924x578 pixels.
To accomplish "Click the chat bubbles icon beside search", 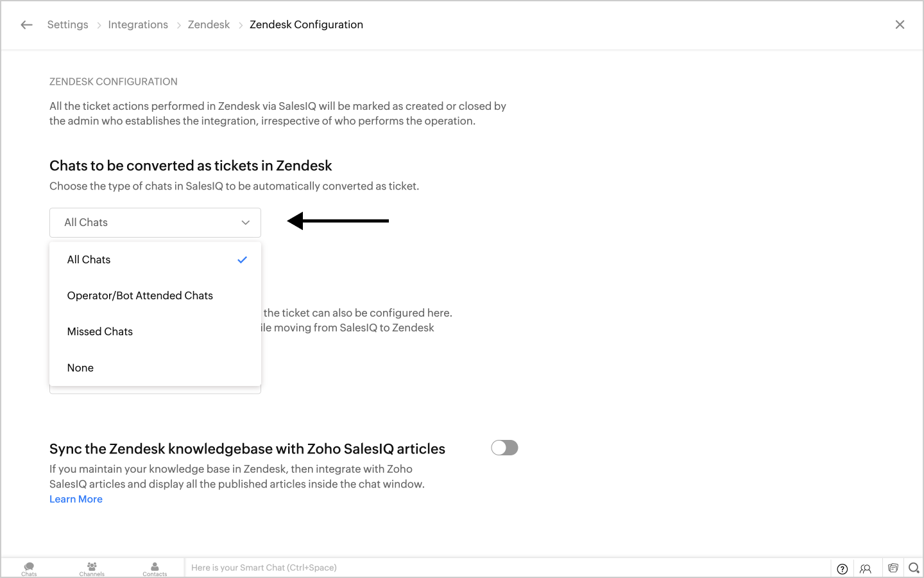I will (893, 568).
